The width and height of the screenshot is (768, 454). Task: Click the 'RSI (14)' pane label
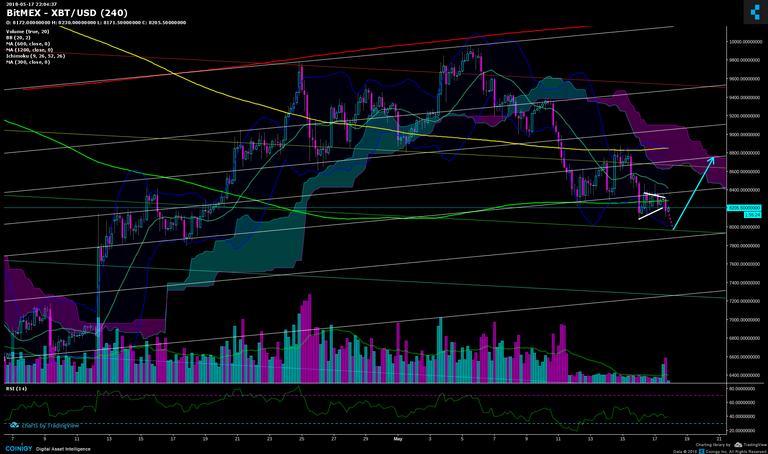pyautogui.click(x=16, y=388)
